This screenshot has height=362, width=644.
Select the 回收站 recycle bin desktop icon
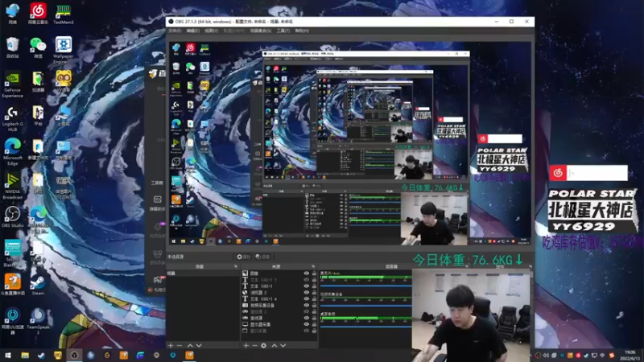coord(12,47)
